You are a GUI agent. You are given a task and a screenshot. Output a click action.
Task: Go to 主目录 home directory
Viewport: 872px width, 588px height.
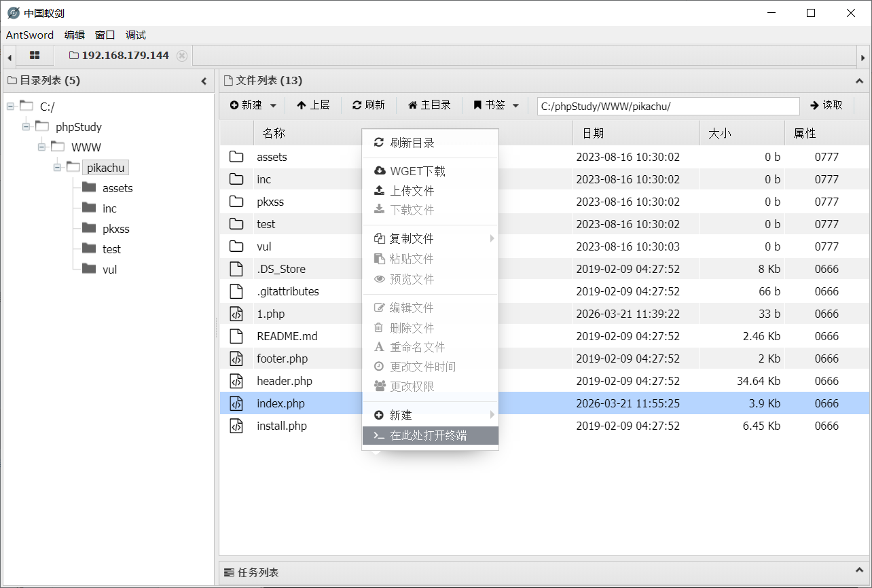pyautogui.click(x=429, y=105)
